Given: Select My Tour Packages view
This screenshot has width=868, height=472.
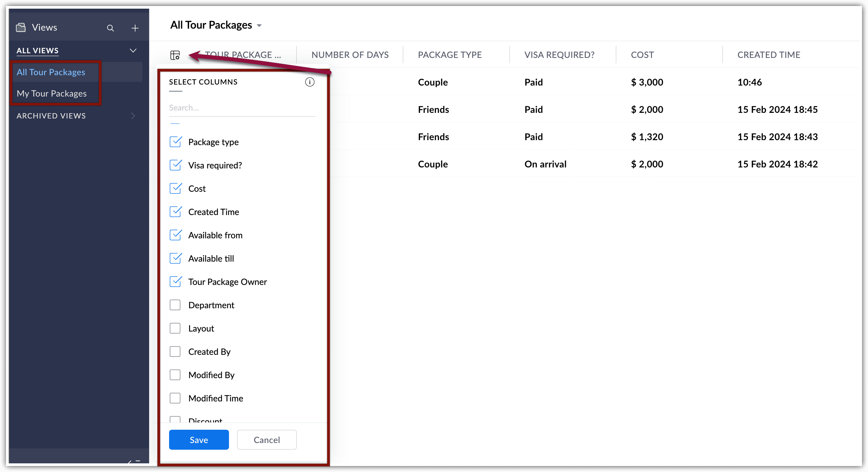Looking at the screenshot, I should click(x=52, y=93).
